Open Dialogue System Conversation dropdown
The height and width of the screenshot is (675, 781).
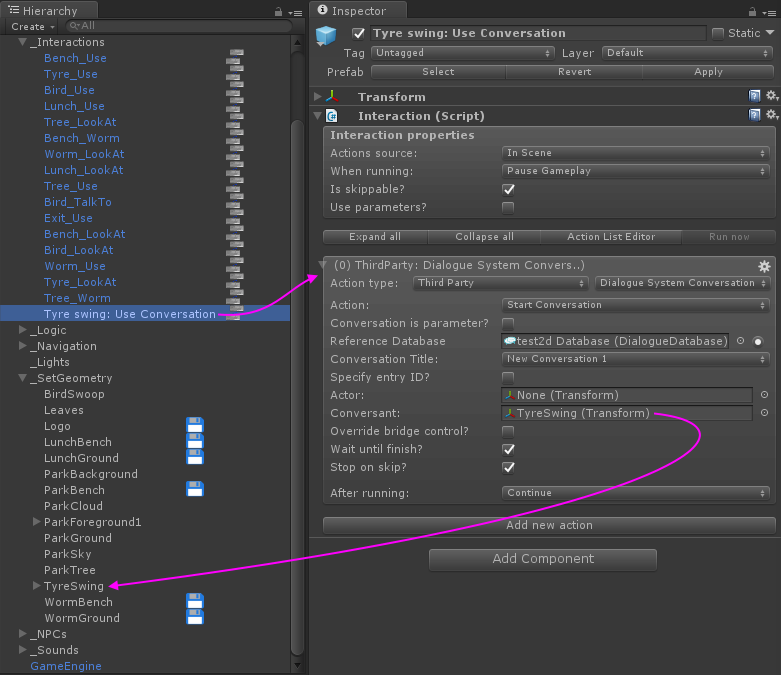click(x=682, y=283)
